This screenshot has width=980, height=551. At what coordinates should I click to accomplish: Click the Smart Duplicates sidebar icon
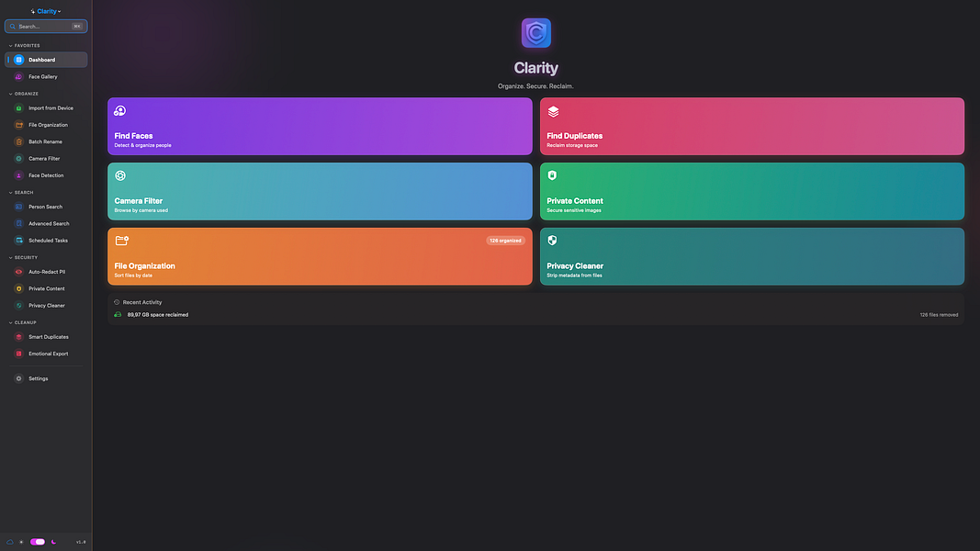[x=18, y=337]
